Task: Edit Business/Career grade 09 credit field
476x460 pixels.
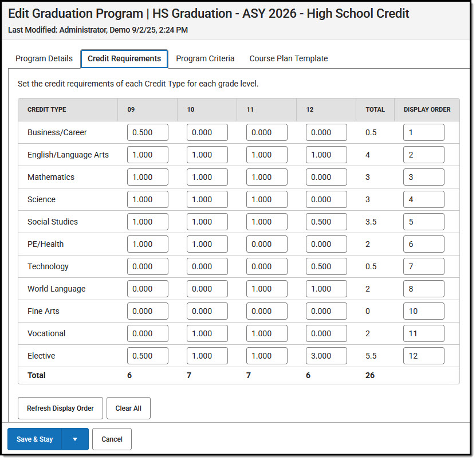Action: 148,132
